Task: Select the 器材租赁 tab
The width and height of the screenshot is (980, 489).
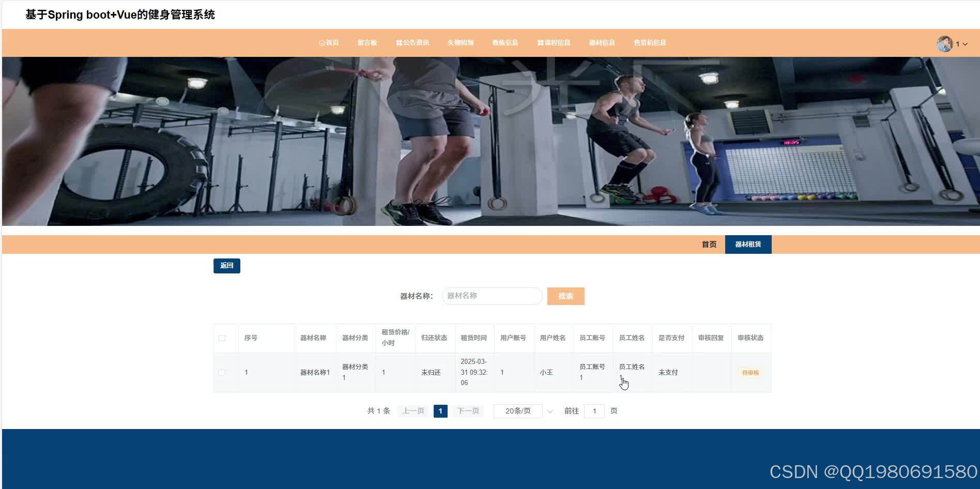Action: point(748,244)
